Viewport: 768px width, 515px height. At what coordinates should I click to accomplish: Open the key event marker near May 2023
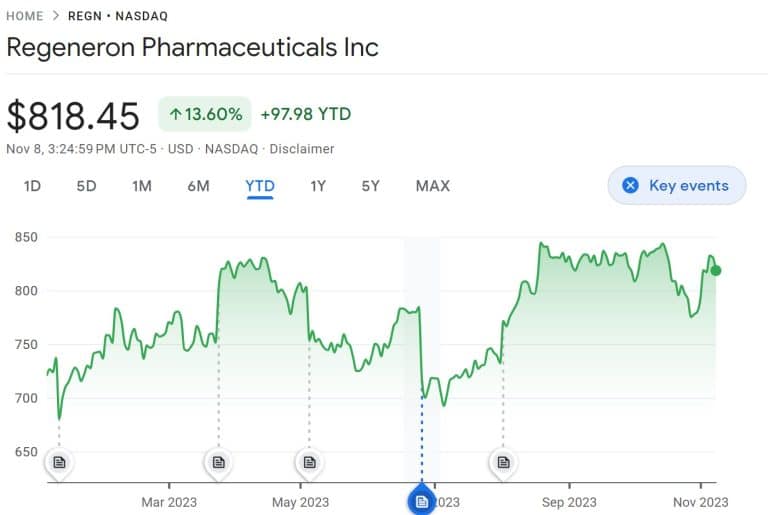click(309, 462)
